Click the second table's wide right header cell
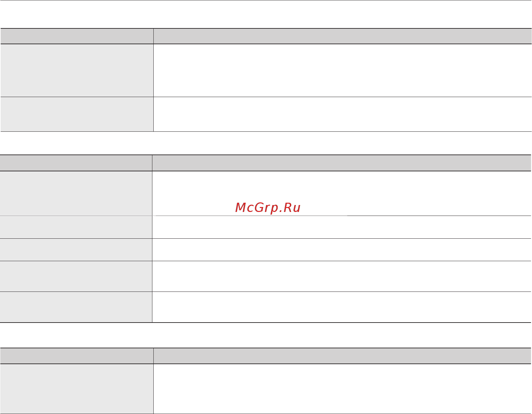The image size is (532, 414). point(342,163)
